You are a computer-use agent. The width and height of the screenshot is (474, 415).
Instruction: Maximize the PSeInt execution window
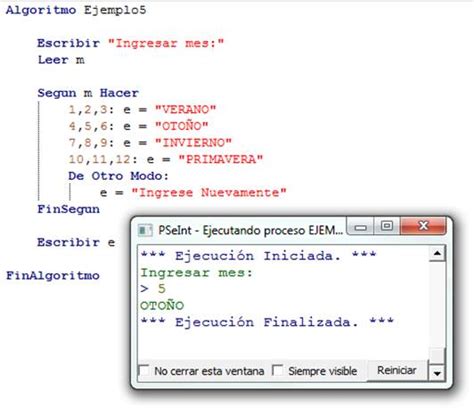387,226
